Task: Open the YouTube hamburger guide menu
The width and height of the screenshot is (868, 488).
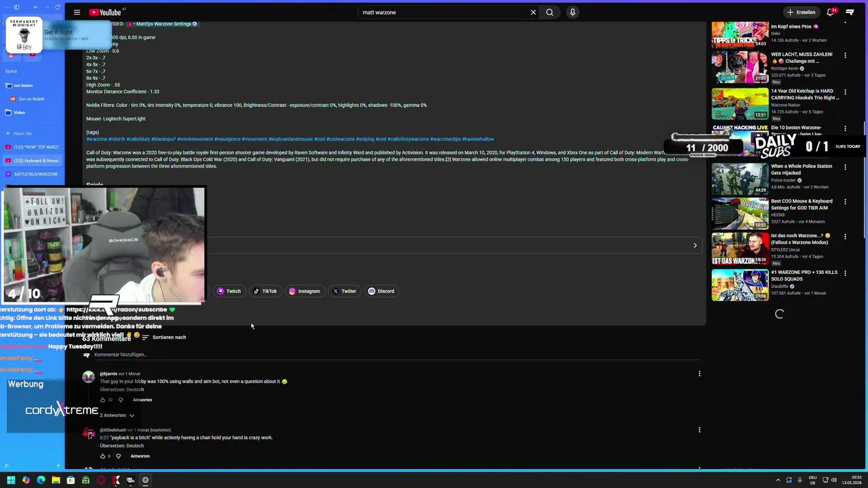Action: (77, 12)
